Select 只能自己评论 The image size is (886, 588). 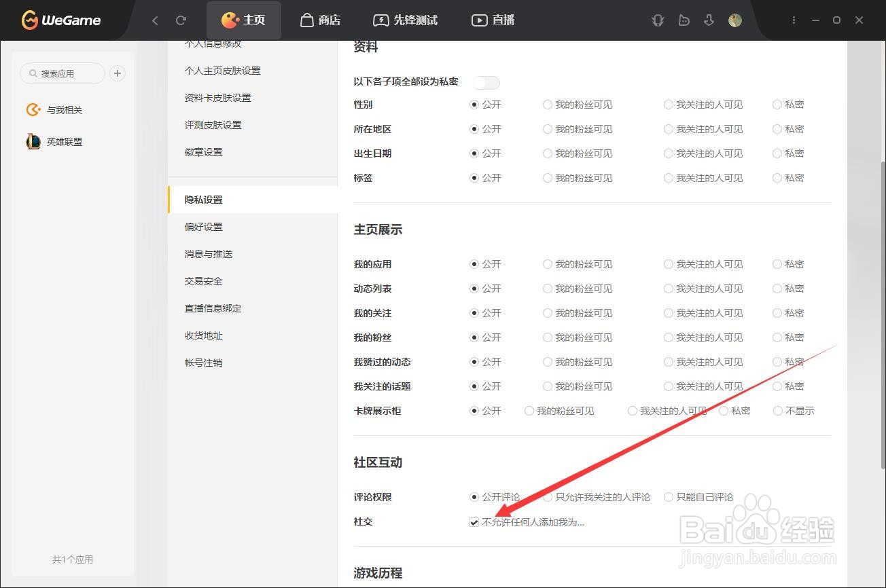coord(669,497)
